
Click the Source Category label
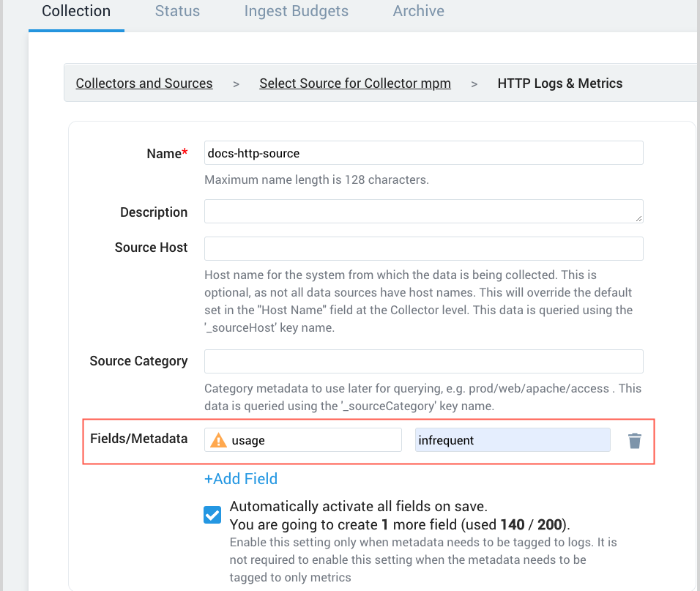[138, 361]
